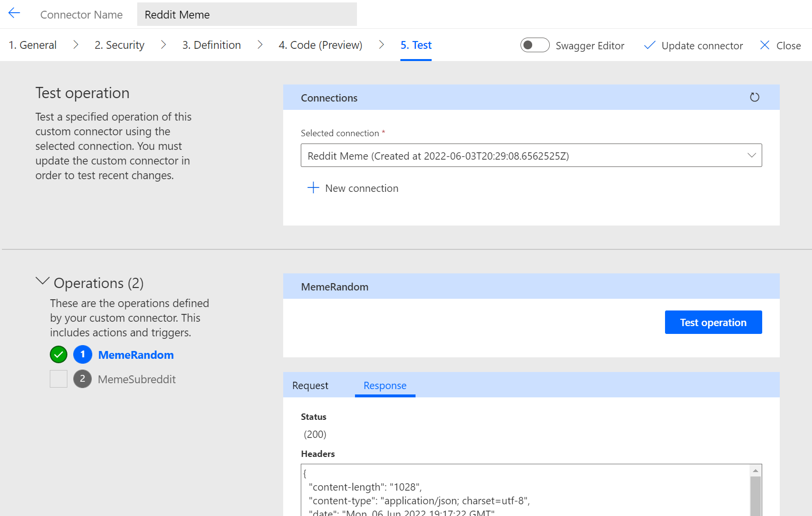Go to the 2. Security step
812x516 pixels.
pos(120,45)
